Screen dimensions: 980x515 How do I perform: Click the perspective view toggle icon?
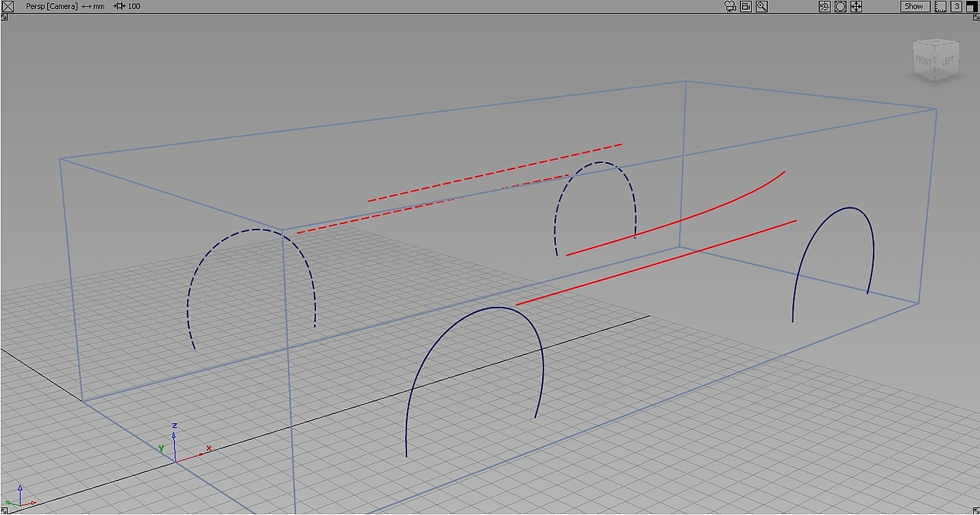pos(825,6)
